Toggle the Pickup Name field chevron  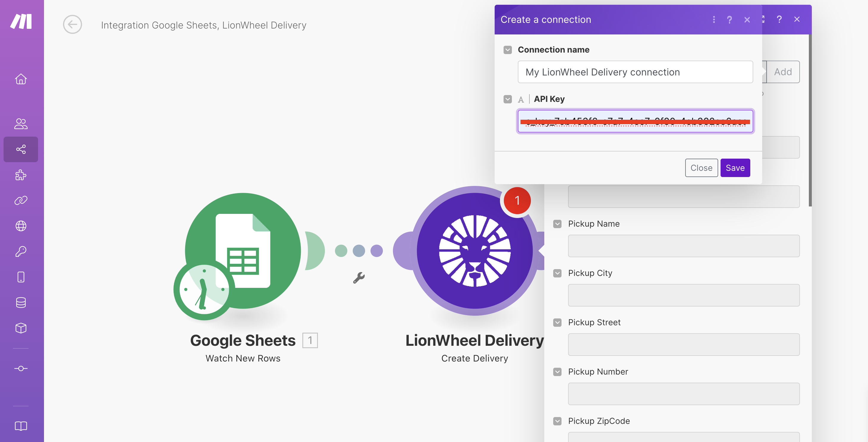point(557,224)
